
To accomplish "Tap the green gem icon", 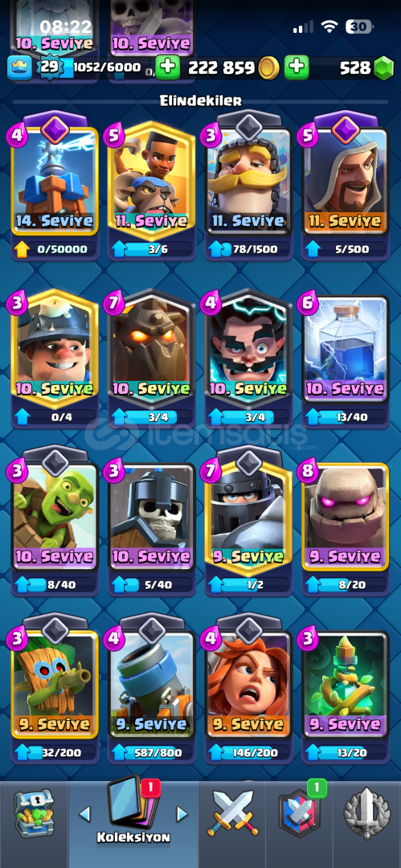I will click(383, 68).
